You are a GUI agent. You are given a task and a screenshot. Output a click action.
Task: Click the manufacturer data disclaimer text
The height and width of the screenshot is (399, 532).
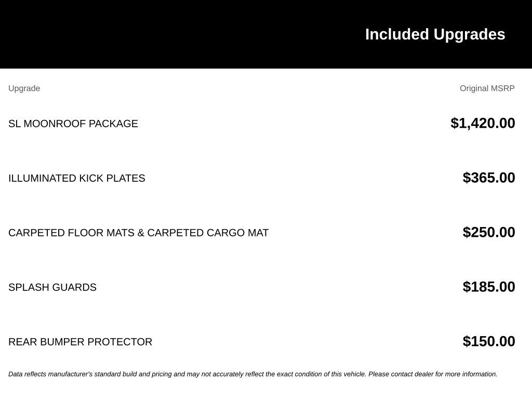tap(253, 374)
